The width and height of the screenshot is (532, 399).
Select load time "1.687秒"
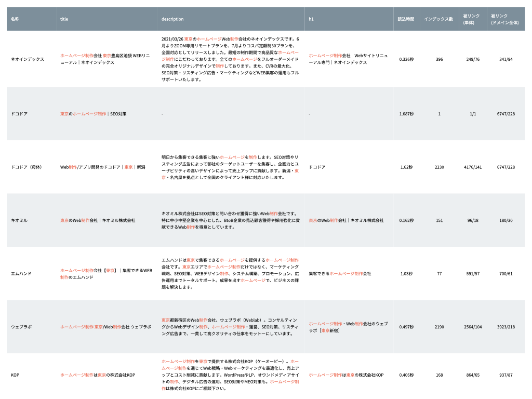[406, 114]
